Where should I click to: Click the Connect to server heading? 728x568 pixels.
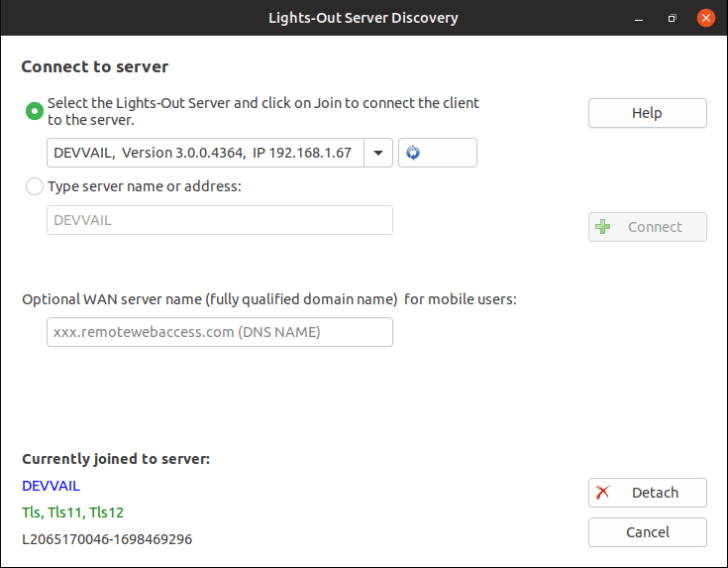pos(95,66)
